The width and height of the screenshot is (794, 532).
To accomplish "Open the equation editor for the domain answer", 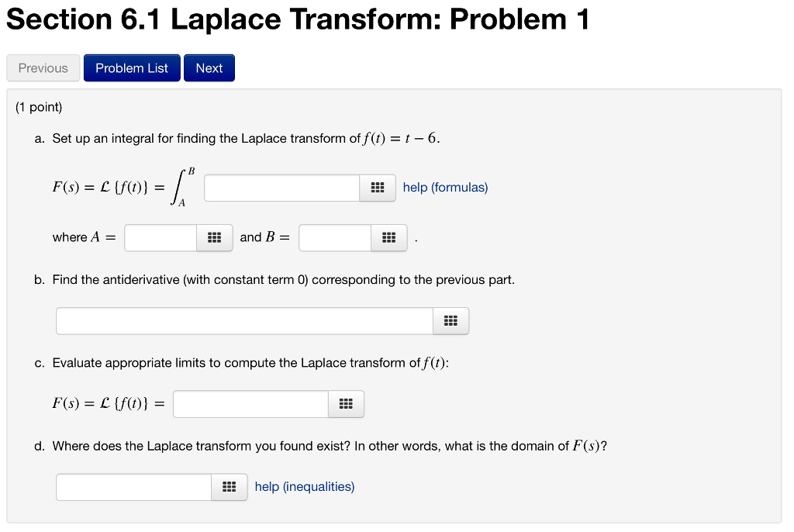I will pos(230,486).
